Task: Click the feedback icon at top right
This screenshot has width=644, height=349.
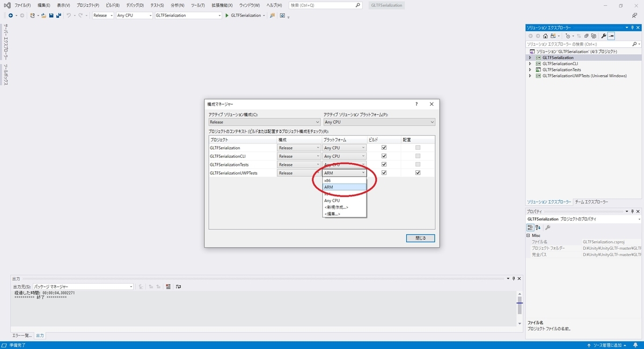Action: [x=635, y=15]
